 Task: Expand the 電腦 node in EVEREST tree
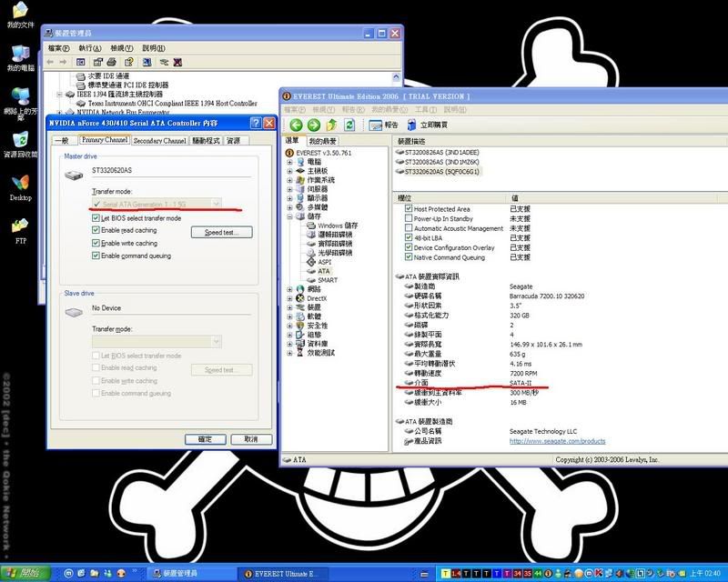coord(289,162)
